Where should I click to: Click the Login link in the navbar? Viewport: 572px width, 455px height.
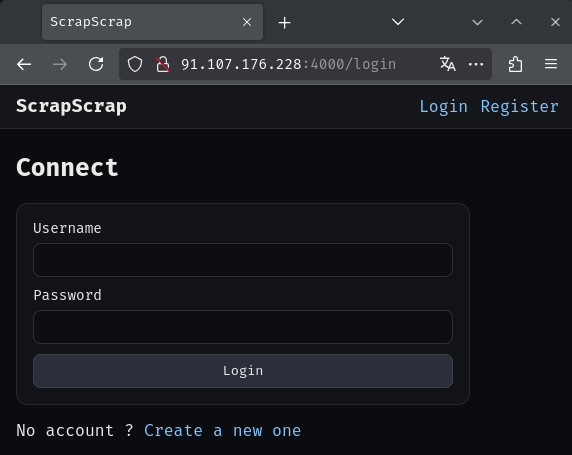tap(443, 107)
